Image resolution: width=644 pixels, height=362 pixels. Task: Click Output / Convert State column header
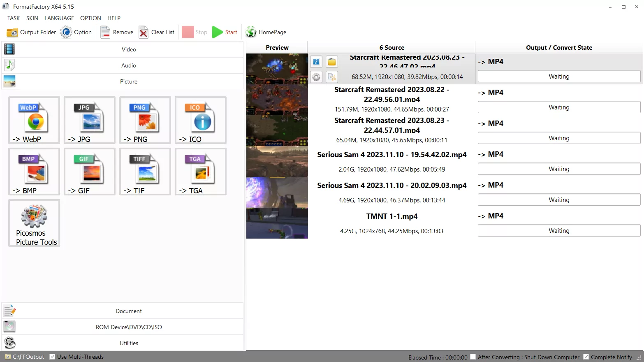[x=559, y=47]
